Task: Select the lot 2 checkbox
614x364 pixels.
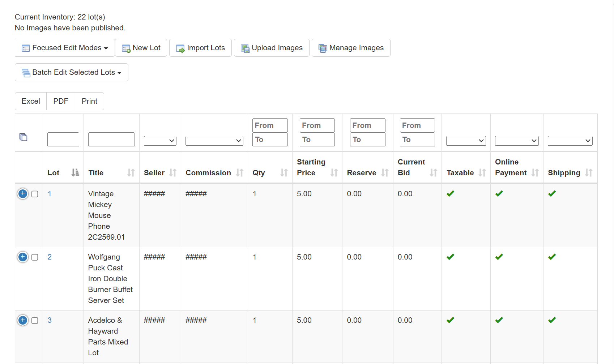Action: coord(35,257)
